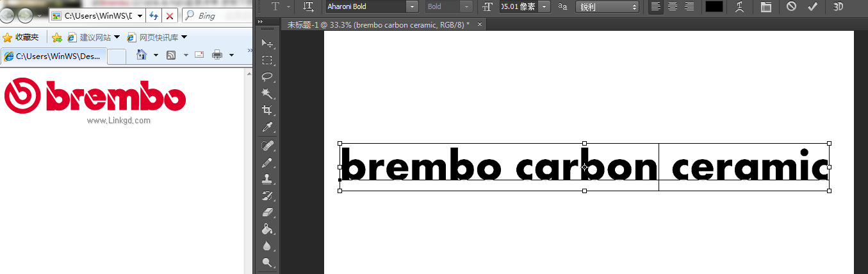Image resolution: width=868 pixels, height=274 pixels.
Task: Click the IE vertical scrollbar
Action: tap(249, 171)
